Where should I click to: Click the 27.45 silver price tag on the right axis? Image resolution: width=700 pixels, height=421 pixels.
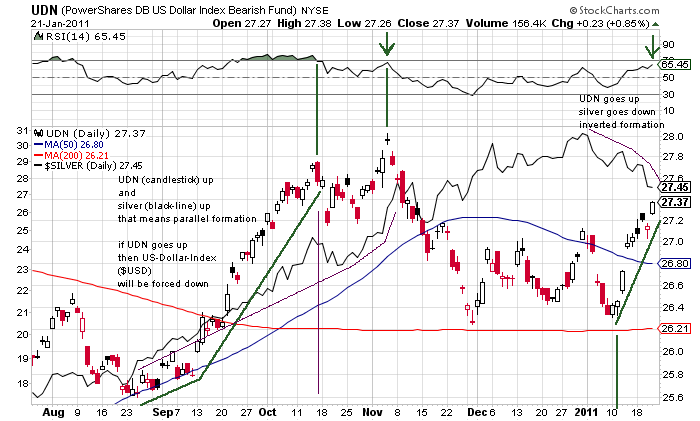(x=675, y=187)
